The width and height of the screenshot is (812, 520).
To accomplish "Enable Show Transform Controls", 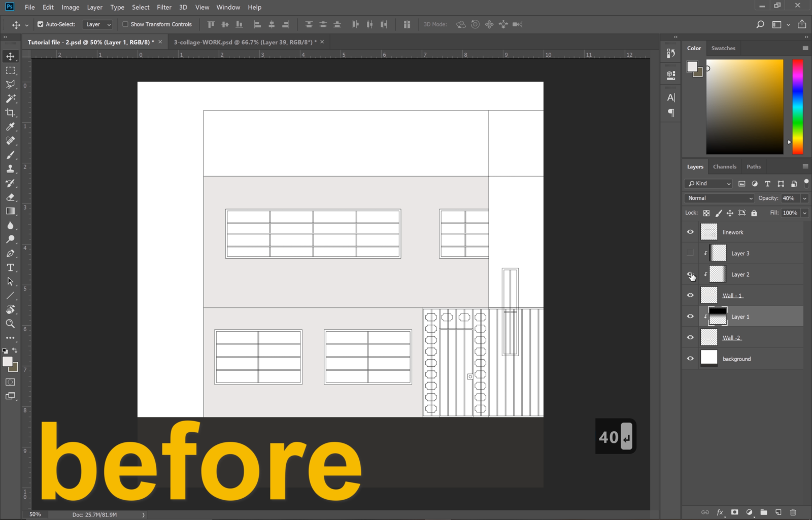I will point(124,24).
